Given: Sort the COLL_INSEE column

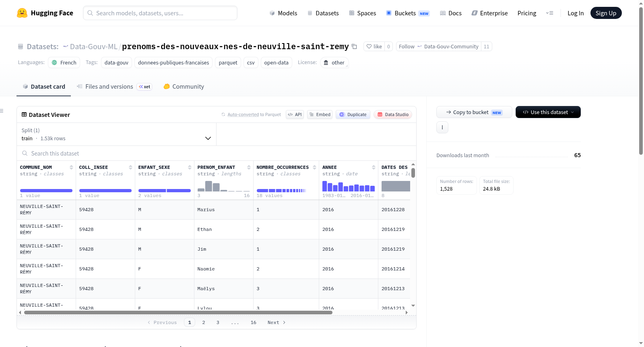Looking at the screenshot, I should [x=130, y=167].
